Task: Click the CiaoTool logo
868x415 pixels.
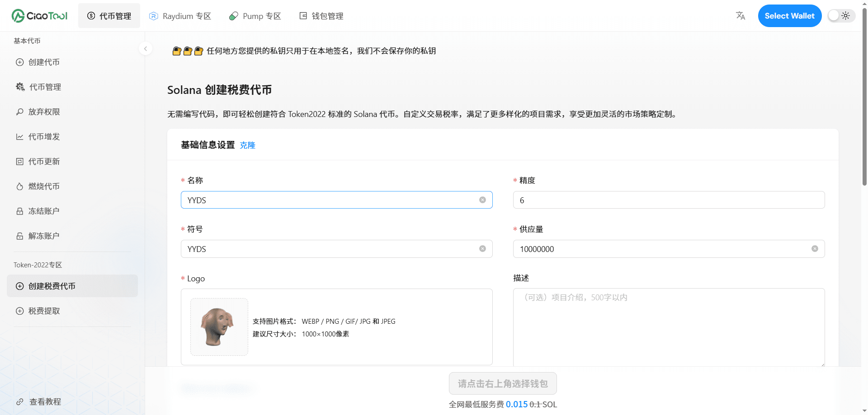Action: coord(39,16)
